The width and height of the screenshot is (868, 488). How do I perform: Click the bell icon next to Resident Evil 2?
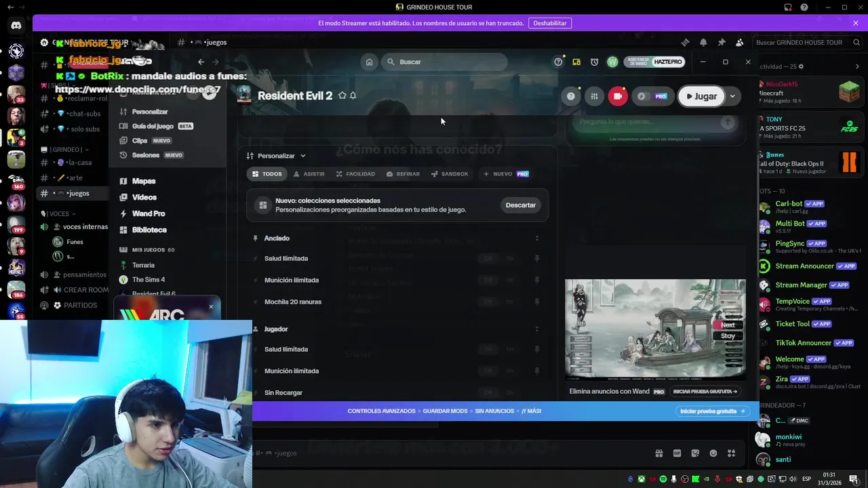point(353,96)
